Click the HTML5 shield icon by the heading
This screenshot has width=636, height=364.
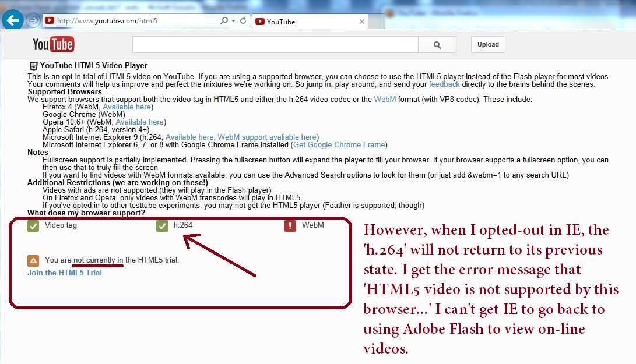[x=33, y=66]
